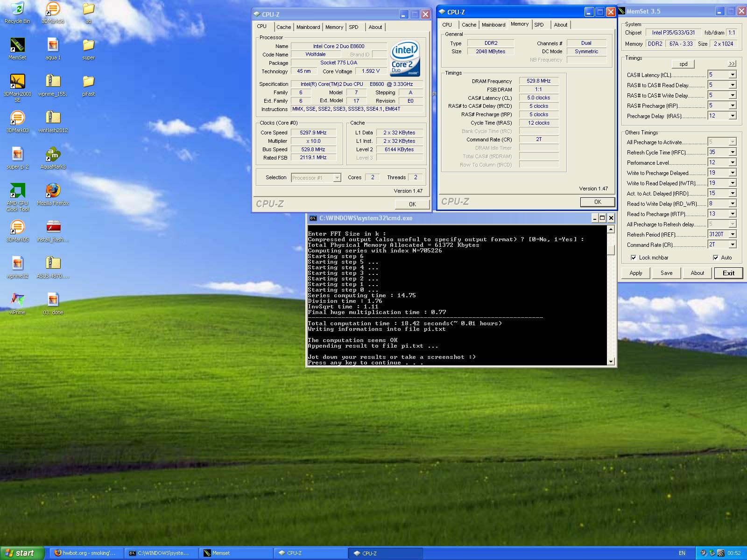This screenshot has width=747, height=560.
Task: Expand MemSet panel with the >> button
Action: 732,63
